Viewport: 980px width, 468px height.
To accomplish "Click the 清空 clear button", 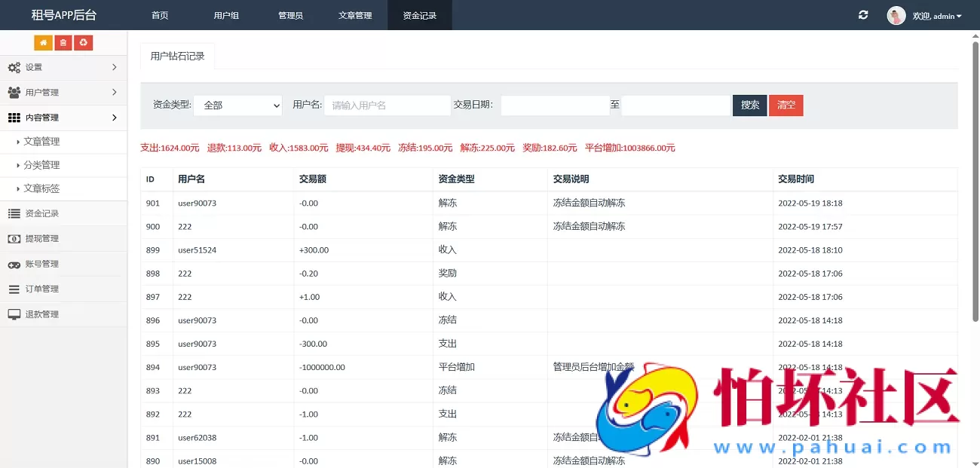I will click(x=786, y=106).
